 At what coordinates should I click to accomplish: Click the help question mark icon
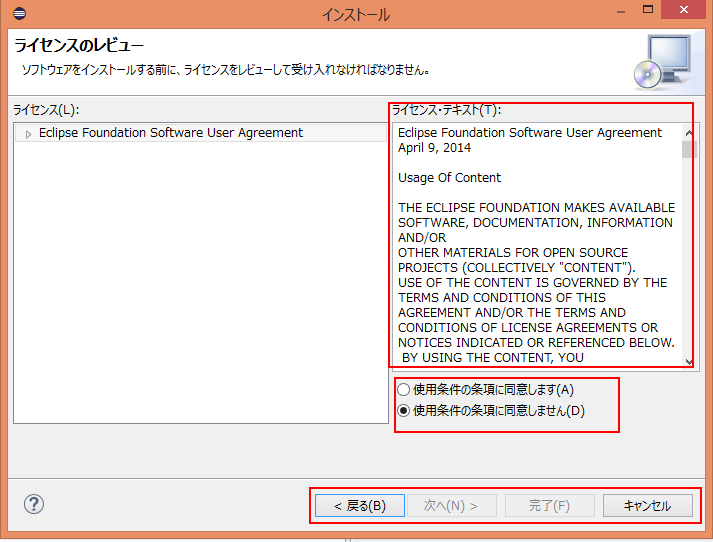34,504
